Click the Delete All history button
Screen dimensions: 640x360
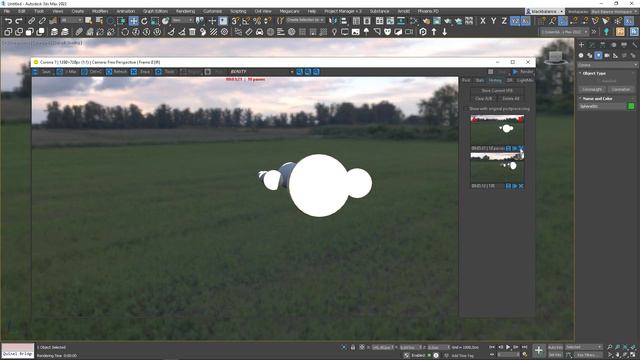pyautogui.click(x=511, y=99)
